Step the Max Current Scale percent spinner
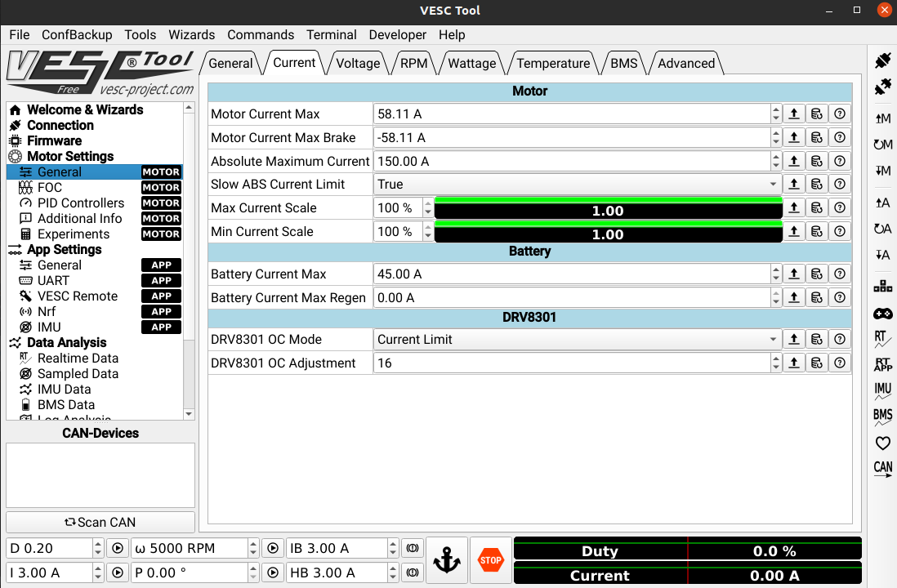Viewport: 897px width, 588px height. pyautogui.click(x=428, y=207)
